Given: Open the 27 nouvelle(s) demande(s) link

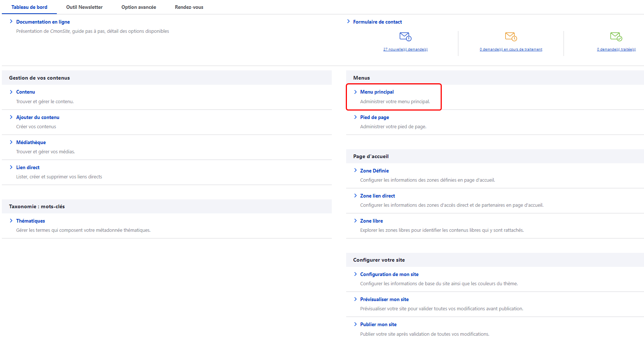Looking at the screenshot, I should tap(405, 49).
